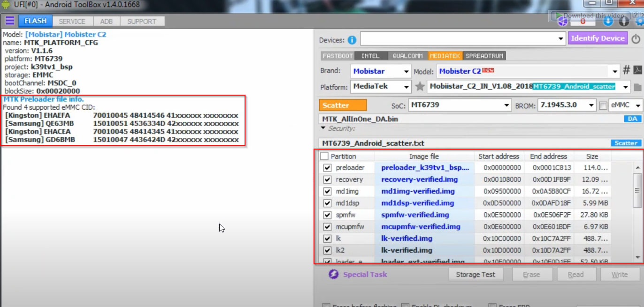This screenshot has height=307, width=644.
Task: Click the hash symbol next to Model
Action: point(626,71)
